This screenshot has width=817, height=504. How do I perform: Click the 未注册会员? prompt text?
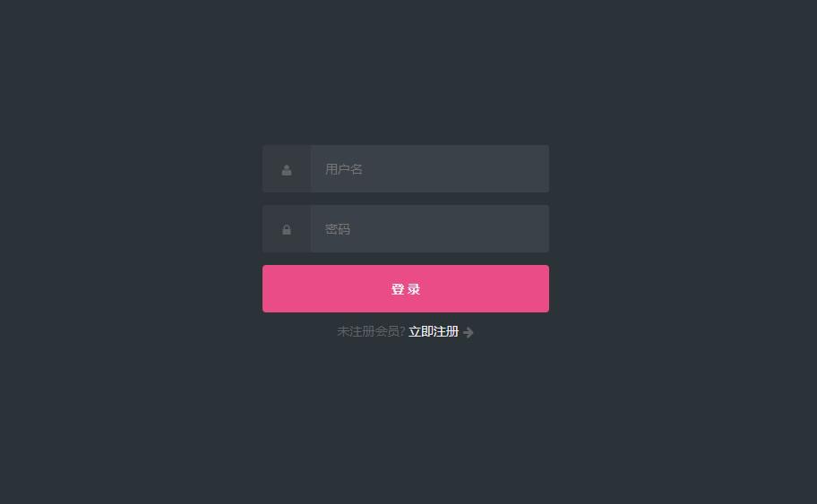pyautogui.click(x=371, y=331)
